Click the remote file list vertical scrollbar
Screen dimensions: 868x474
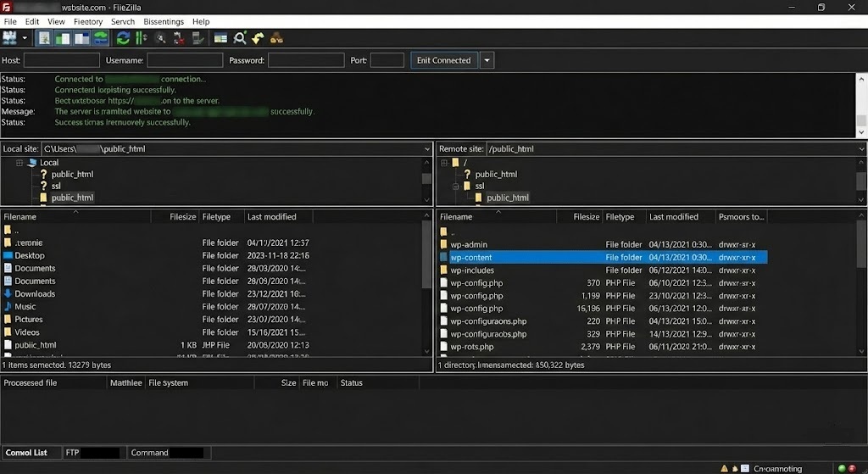(861, 284)
